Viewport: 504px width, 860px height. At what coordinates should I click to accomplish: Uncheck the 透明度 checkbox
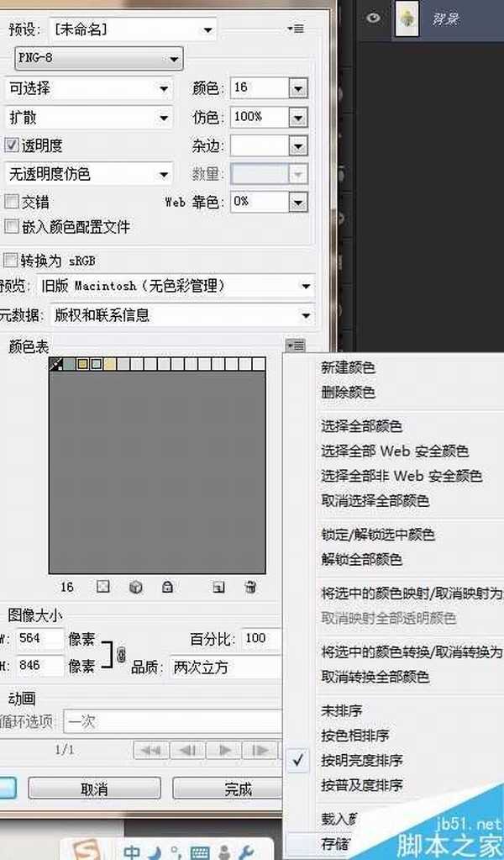(x=13, y=145)
